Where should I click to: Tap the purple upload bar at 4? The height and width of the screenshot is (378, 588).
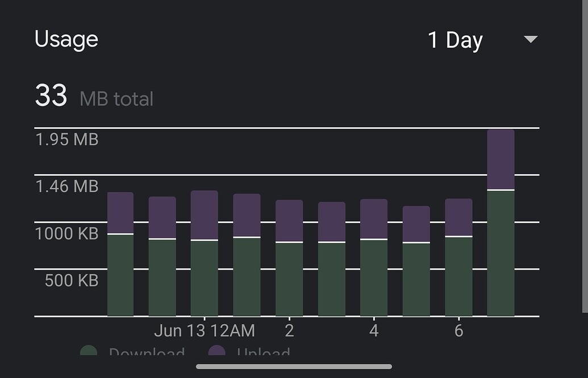[x=374, y=219]
